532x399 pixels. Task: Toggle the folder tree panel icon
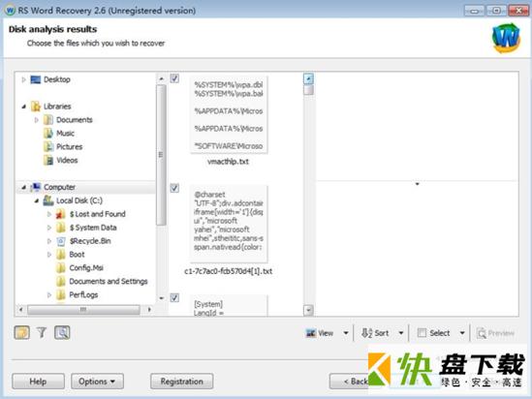(x=22, y=332)
